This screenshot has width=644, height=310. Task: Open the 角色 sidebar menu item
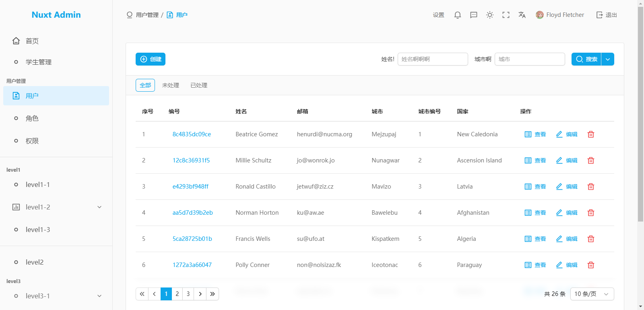[56, 118]
